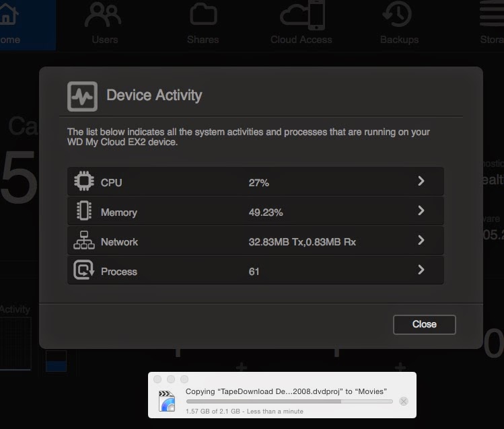This screenshot has width=504, height=429.
Task: Click the CPU chip icon
Action: tap(84, 181)
